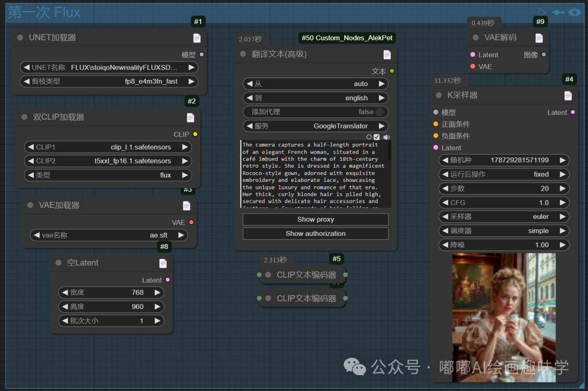Screen dimensions: 588x391
Task: Click the play icon of 第一次 Flux group
Action: click(x=542, y=13)
